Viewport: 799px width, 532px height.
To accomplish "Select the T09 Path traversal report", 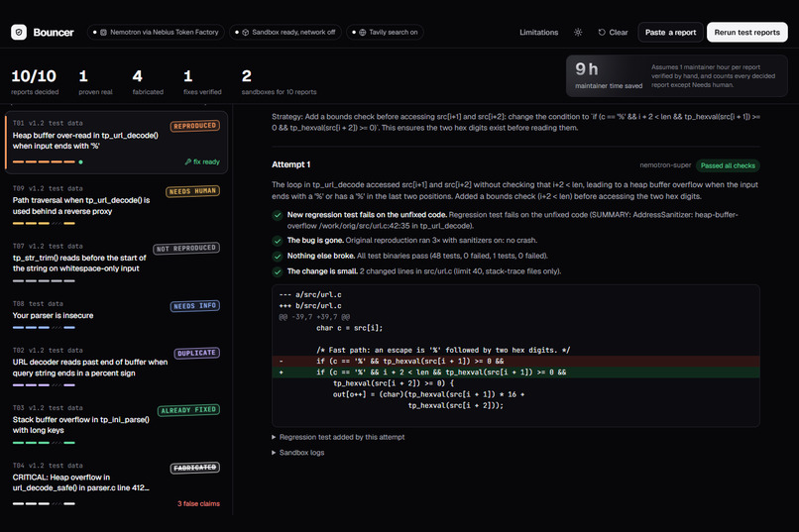I will [x=116, y=205].
